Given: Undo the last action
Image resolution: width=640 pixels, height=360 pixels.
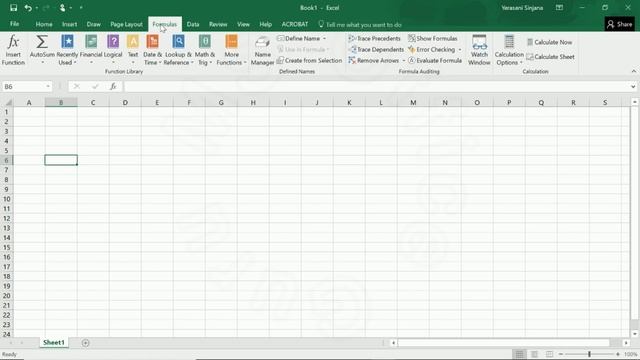Looking at the screenshot, I should (28, 8).
